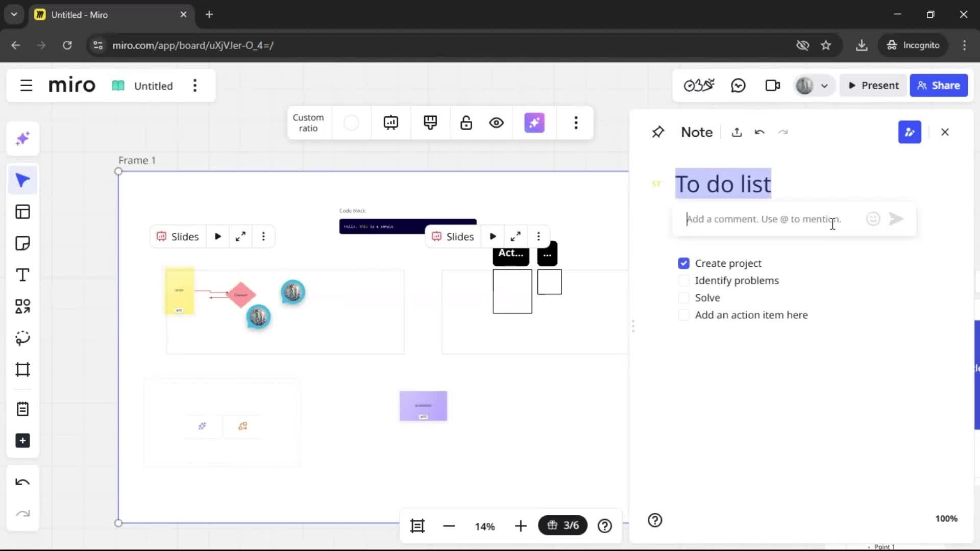Check the Identify problems checkbox
Image resolution: width=980 pixels, height=551 pixels.
pyautogui.click(x=683, y=281)
